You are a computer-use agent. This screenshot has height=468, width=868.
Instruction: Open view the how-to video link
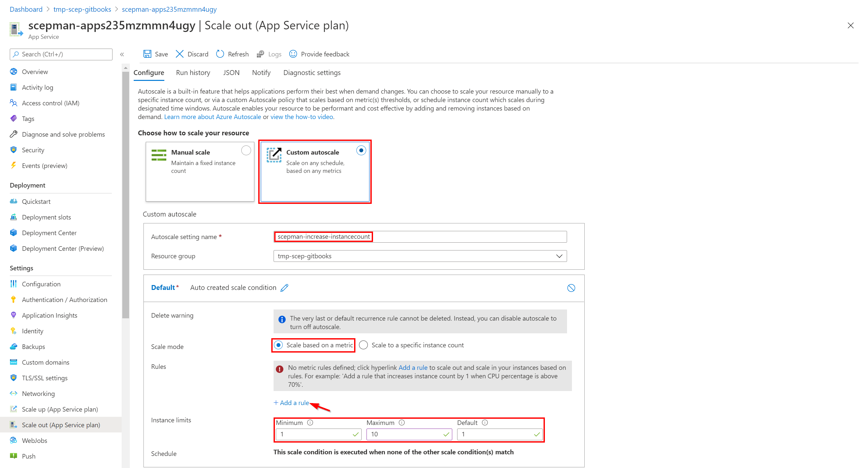(302, 117)
